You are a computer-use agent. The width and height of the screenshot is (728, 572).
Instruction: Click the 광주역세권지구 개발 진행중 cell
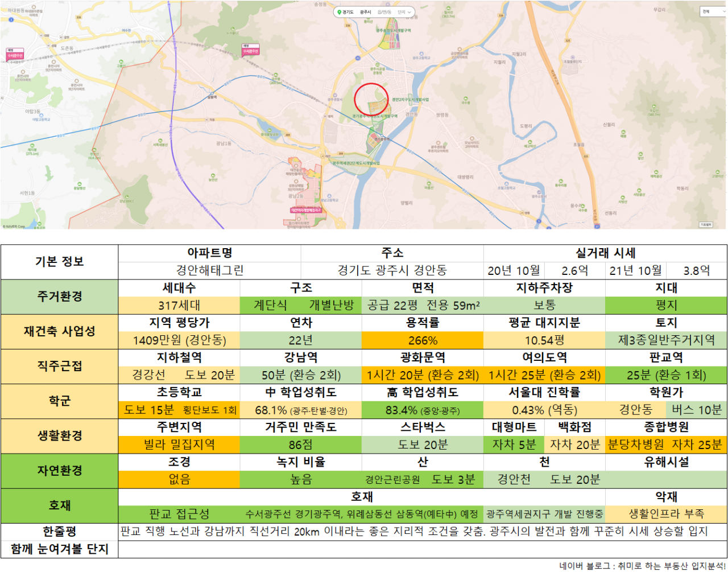coord(544,514)
